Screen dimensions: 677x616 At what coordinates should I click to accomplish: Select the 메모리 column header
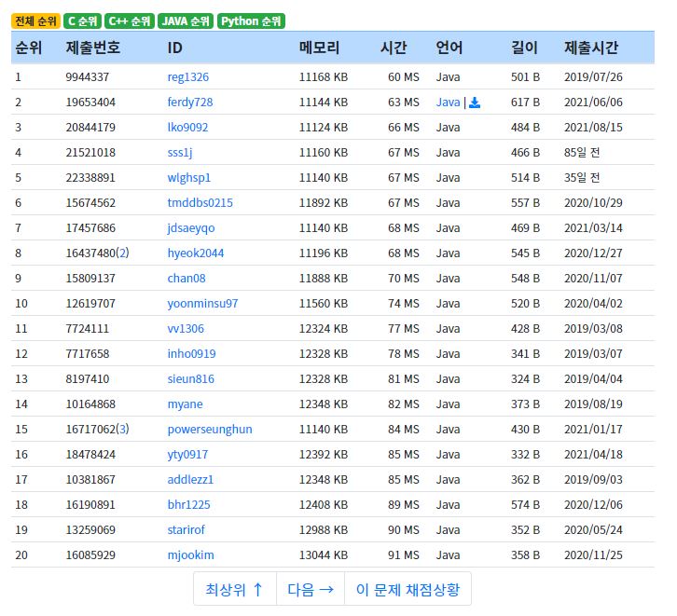320,48
